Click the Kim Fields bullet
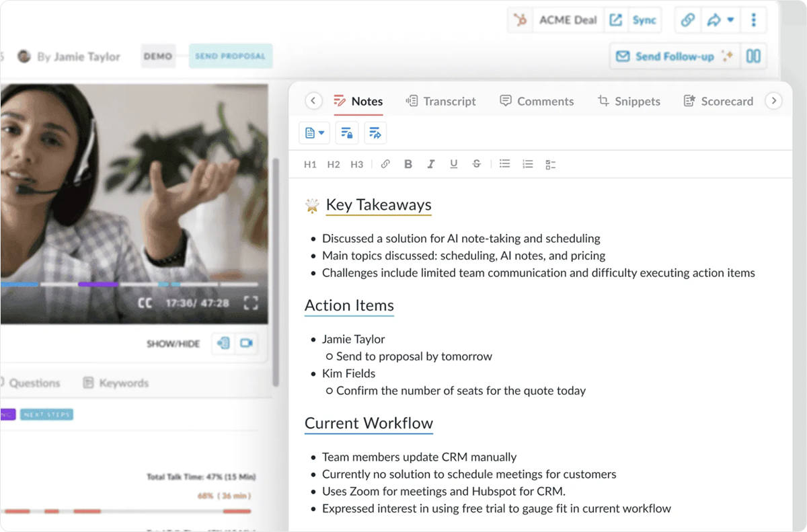 pos(348,373)
